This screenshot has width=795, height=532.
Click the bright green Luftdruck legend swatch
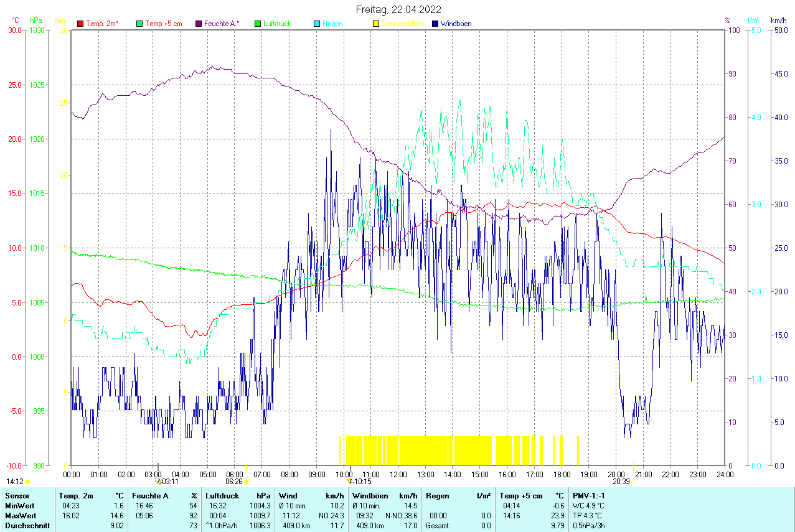click(x=258, y=24)
